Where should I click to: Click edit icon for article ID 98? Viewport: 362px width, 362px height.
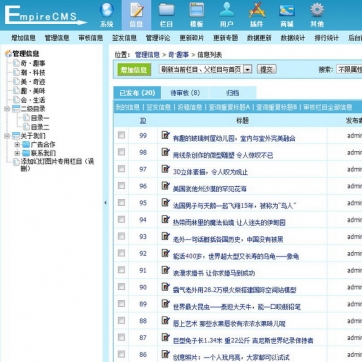click(x=166, y=152)
